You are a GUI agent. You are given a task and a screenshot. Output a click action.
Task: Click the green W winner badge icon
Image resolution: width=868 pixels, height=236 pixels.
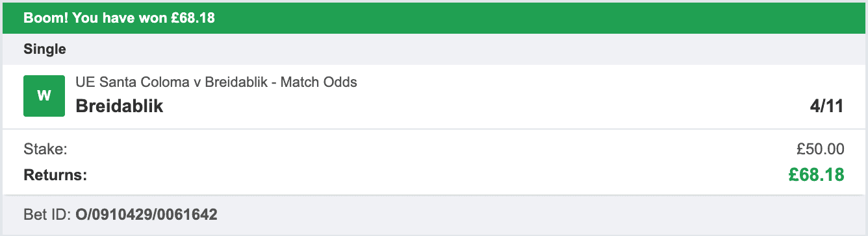44,96
